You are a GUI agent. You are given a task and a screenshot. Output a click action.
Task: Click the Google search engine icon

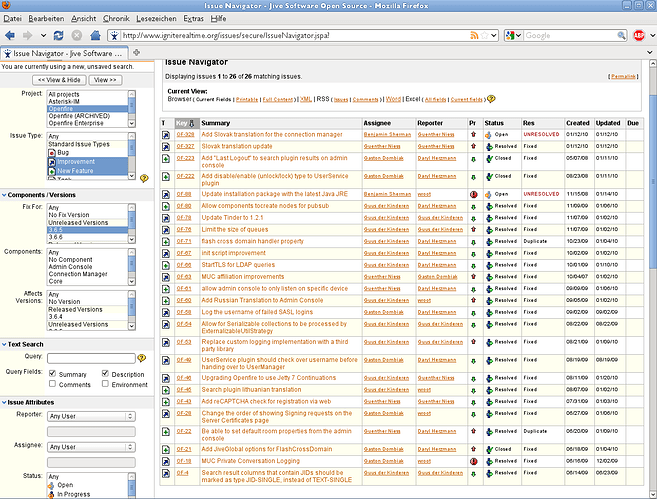point(510,36)
